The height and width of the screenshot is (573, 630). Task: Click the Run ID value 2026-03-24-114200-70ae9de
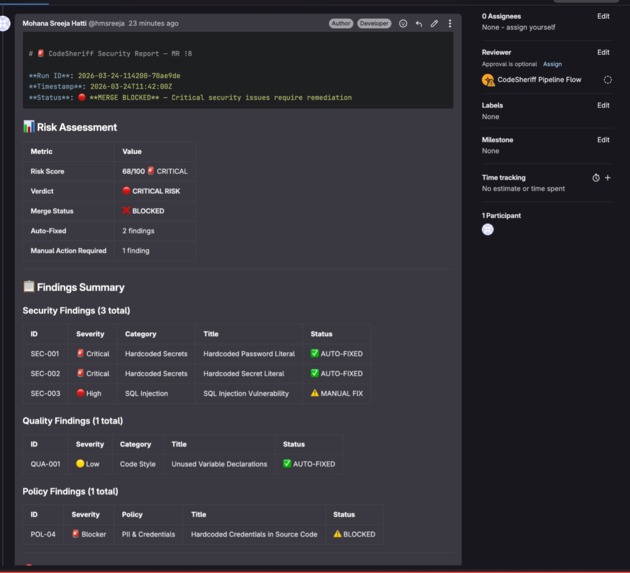(129, 76)
